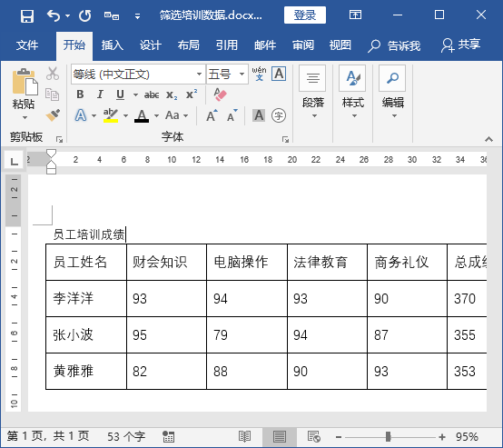Switch to the 设计 tab
The height and width of the screenshot is (448, 503).
(151, 45)
